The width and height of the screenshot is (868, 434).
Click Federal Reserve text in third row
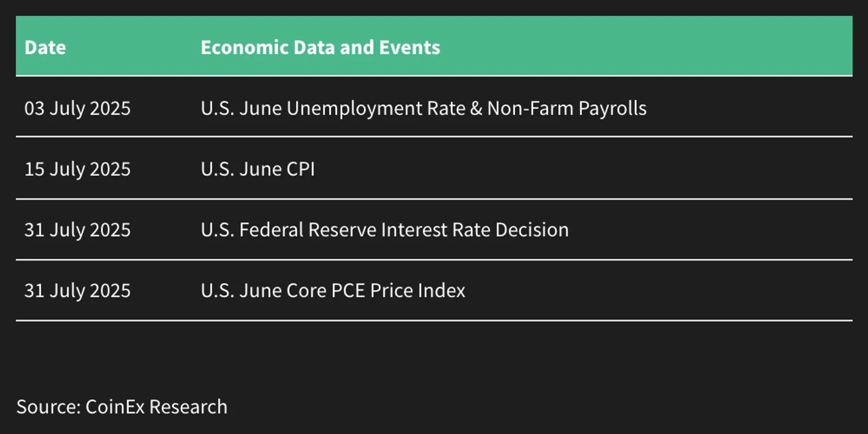[x=308, y=230]
